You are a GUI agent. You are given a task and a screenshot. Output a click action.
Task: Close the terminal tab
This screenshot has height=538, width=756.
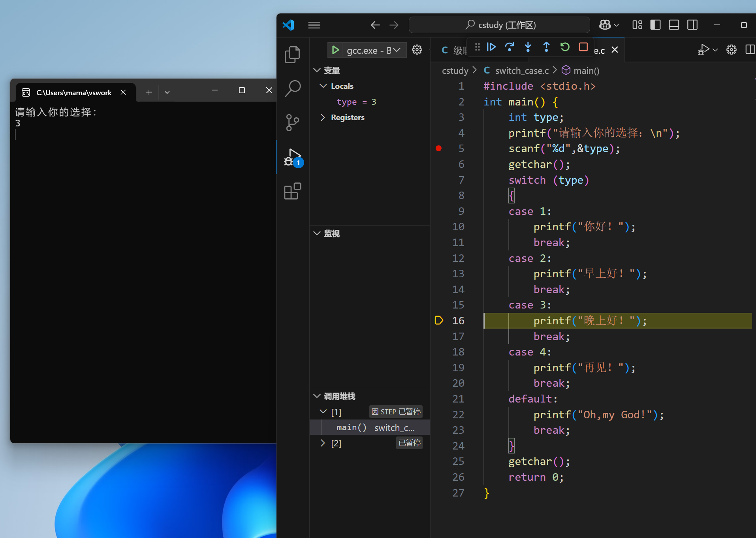(123, 92)
